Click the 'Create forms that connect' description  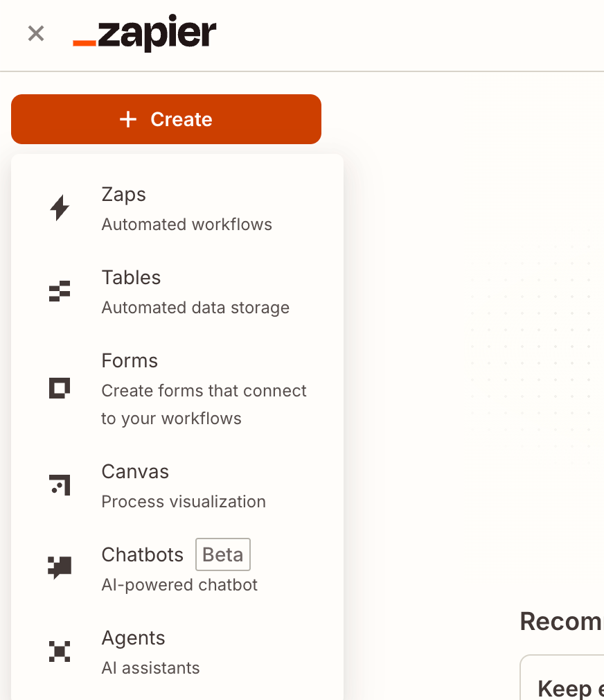(204, 391)
